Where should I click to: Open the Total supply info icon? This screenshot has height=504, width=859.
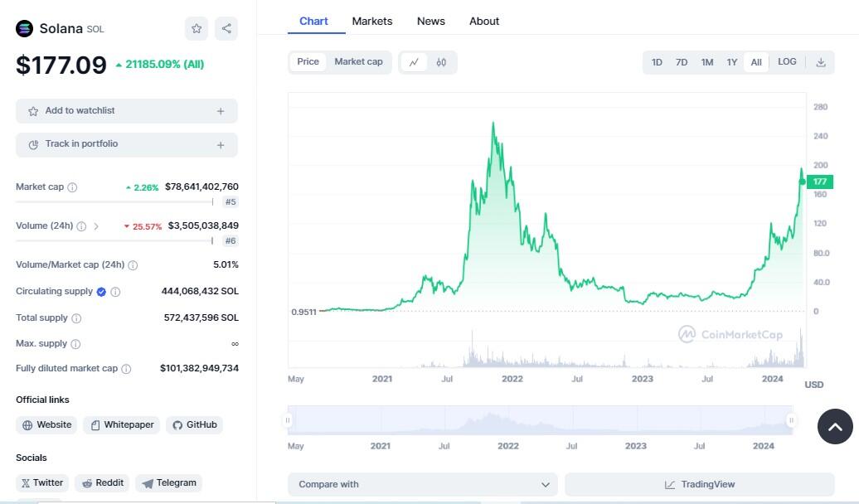[x=76, y=318]
